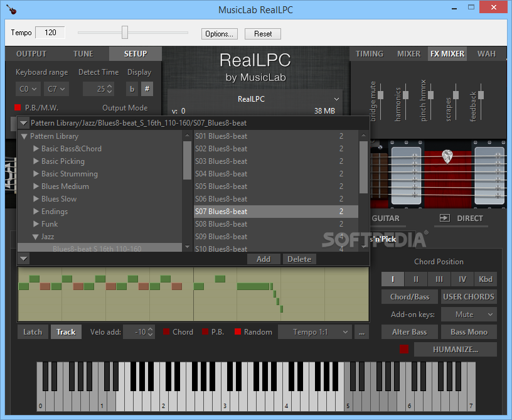Toggle the Track button
The width and height of the screenshot is (512, 420).
coord(66,332)
